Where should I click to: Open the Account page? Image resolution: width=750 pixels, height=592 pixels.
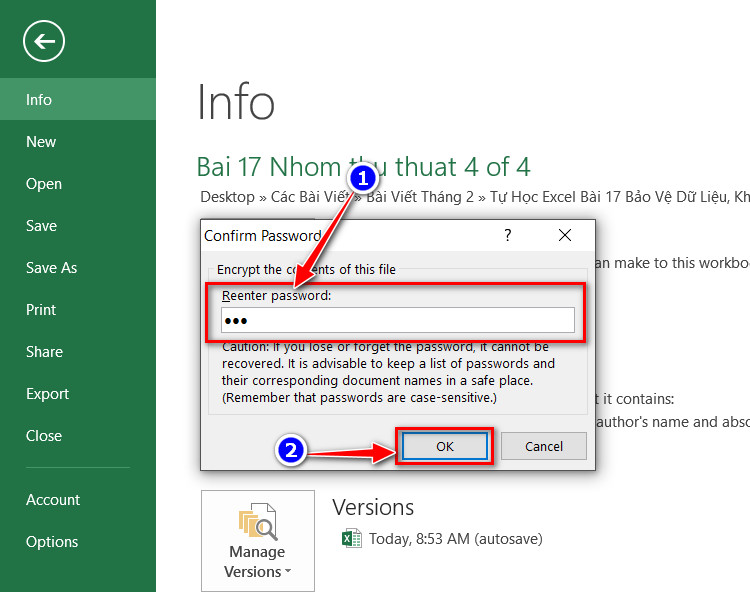(77, 500)
